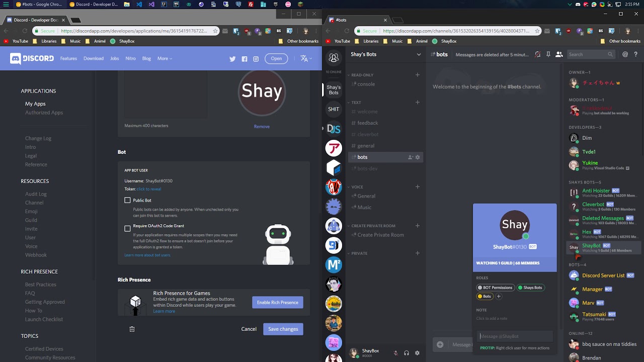Open user settings gear icon

click(417, 353)
